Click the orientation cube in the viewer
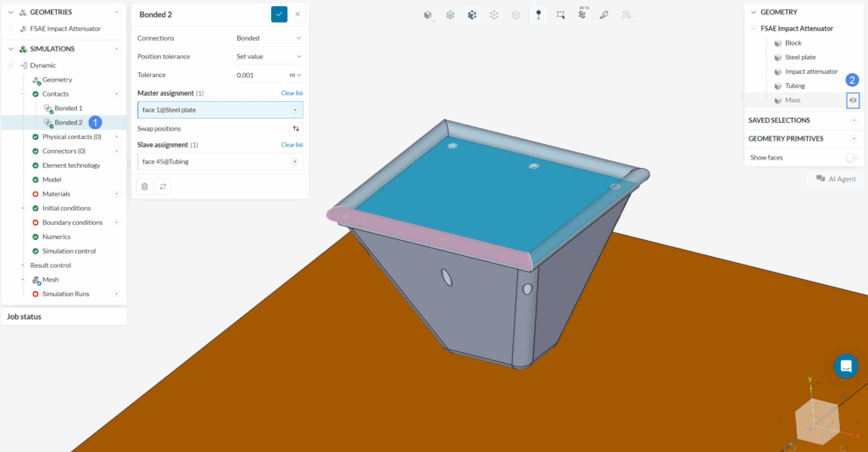This screenshot has height=452, width=868. [817, 421]
